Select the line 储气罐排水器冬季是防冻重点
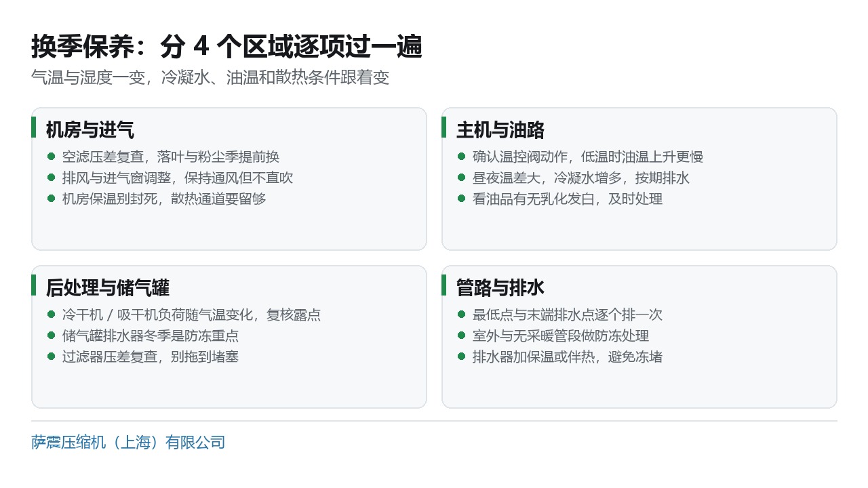Viewport: 868px width, 488px height. [151, 335]
